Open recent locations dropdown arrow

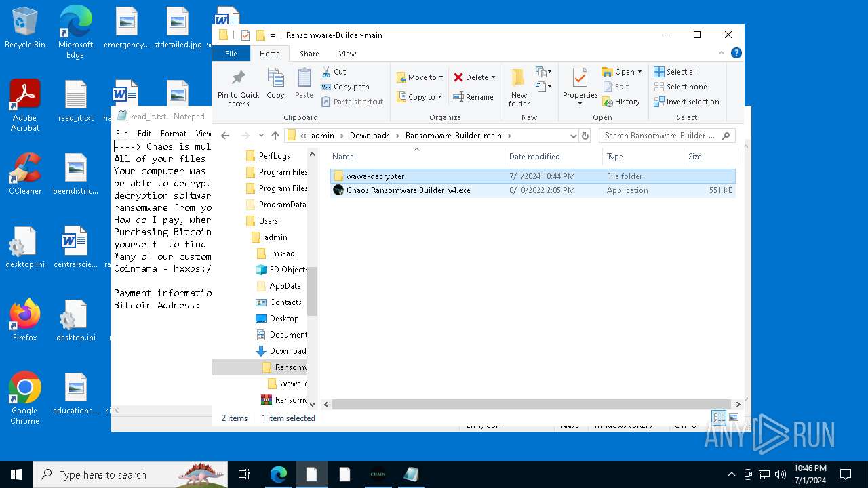[261, 136]
